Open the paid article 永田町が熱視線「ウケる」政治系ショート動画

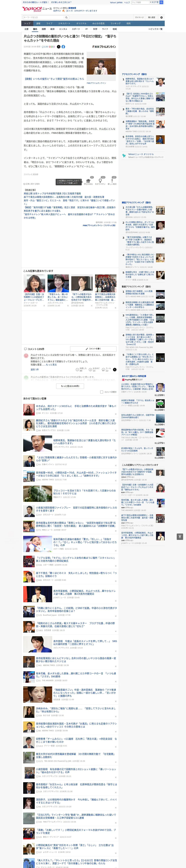(x=138, y=402)
